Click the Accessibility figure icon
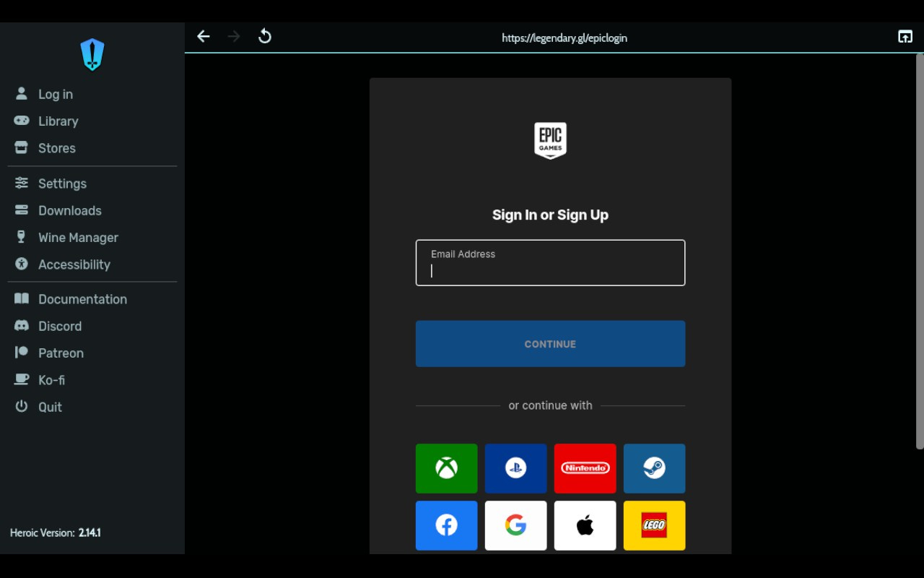This screenshot has width=924, height=578. pyautogui.click(x=22, y=264)
